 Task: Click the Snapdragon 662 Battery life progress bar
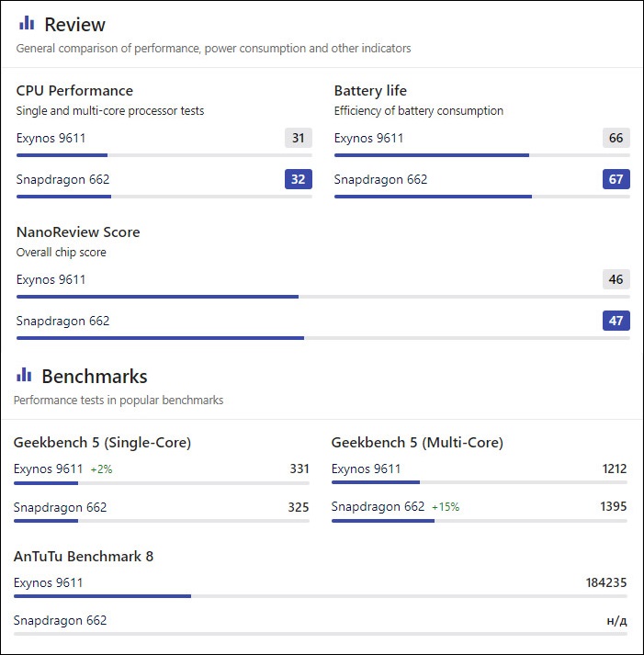481,196
